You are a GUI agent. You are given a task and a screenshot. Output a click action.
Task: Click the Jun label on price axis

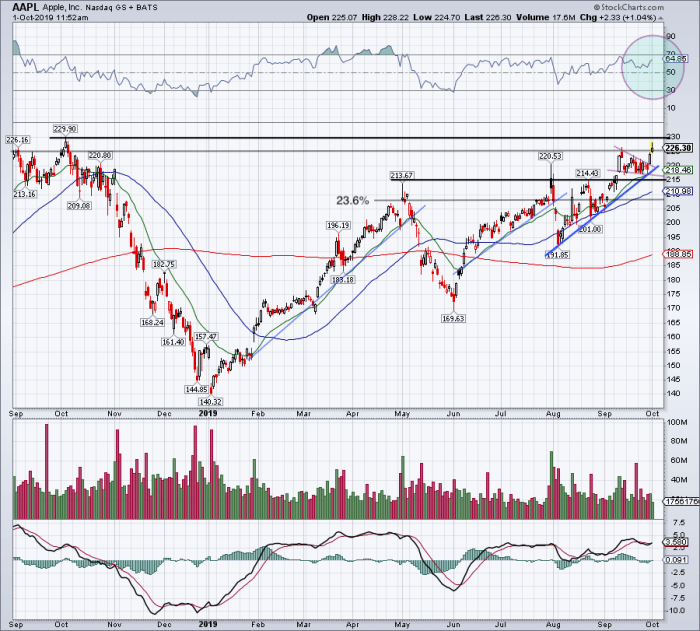pyautogui.click(x=453, y=414)
